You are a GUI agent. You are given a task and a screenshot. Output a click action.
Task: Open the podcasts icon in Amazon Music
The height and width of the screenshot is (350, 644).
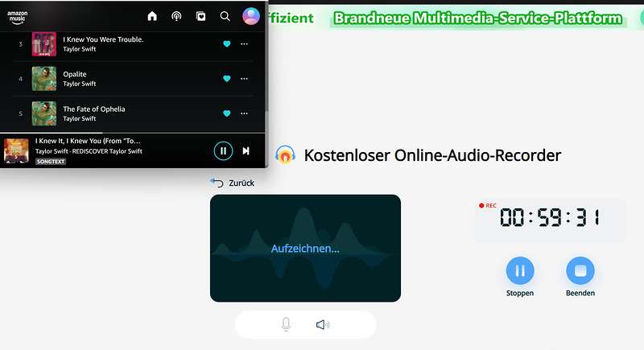(176, 16)
